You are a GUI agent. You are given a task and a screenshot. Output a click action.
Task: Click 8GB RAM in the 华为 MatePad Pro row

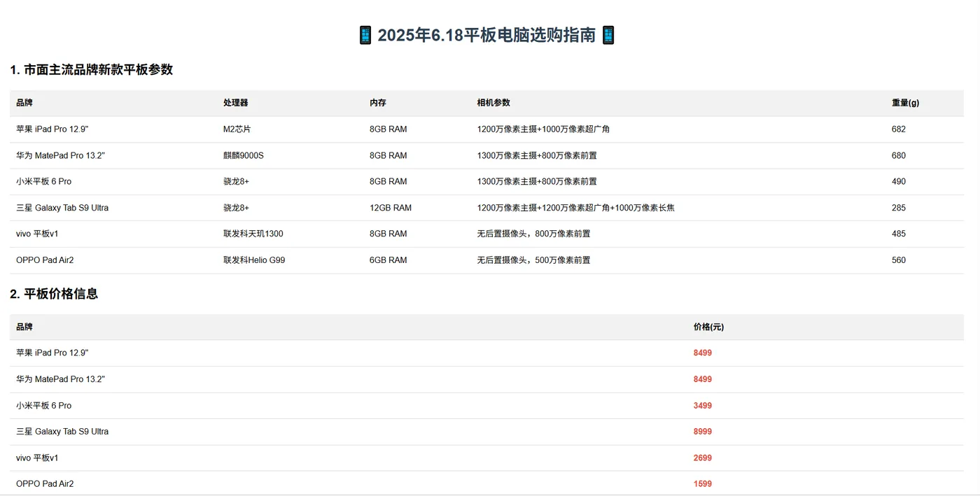click(x=388, y=155)
